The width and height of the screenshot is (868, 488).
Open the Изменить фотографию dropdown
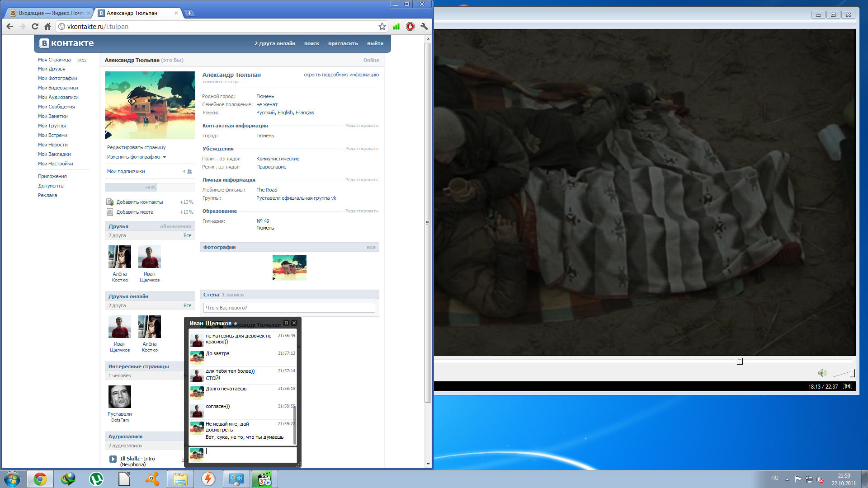(137, 157)
